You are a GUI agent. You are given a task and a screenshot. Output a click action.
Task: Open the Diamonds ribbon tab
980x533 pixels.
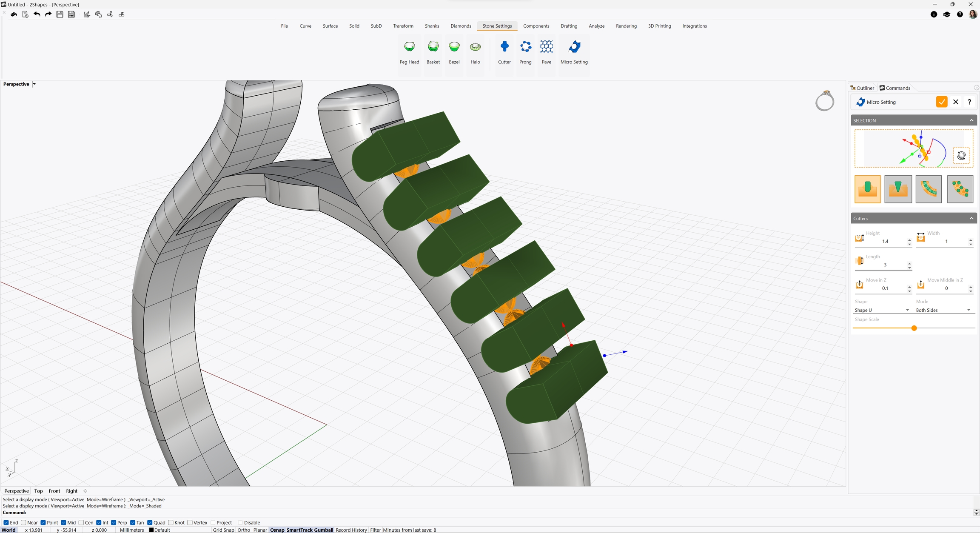(x=461, y=26)
